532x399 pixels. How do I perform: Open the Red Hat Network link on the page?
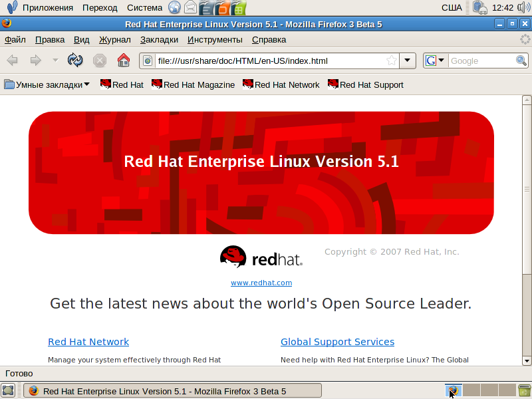[x=88, y=342]
